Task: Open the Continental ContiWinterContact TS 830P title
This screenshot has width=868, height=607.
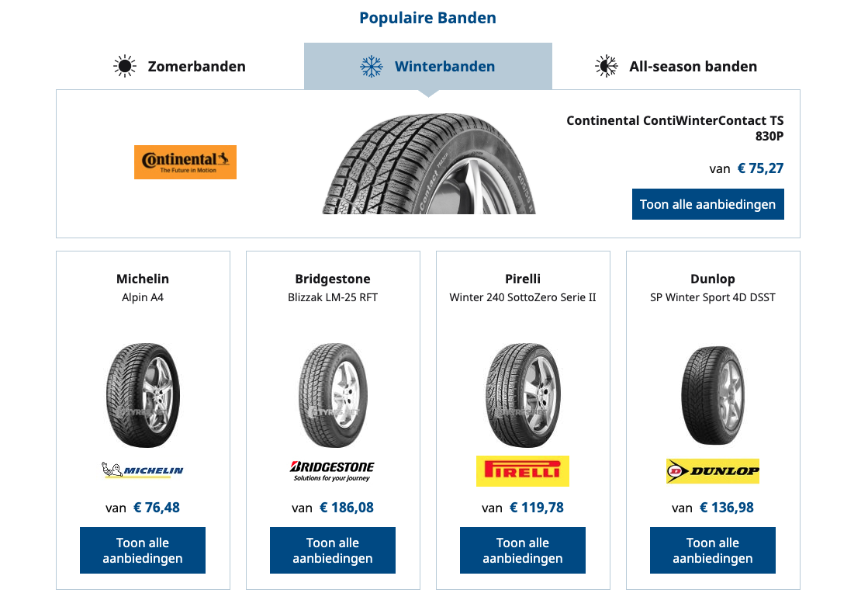Action: click(675, 128)
